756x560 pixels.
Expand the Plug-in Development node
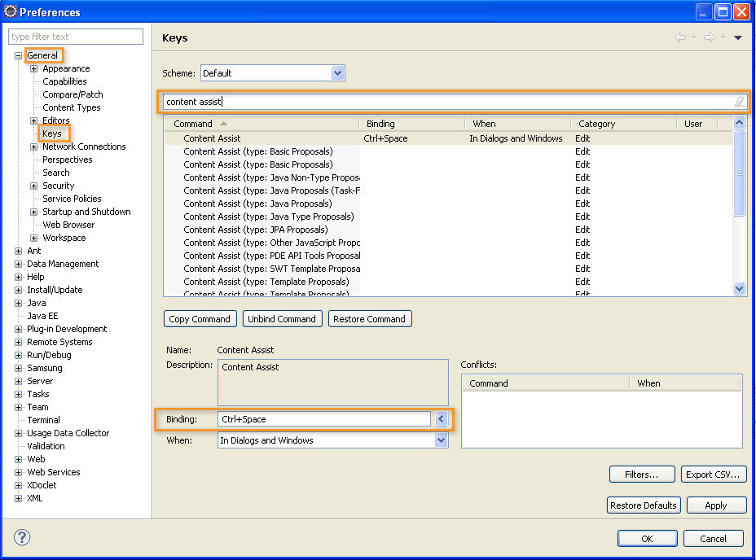coord(20,329)
